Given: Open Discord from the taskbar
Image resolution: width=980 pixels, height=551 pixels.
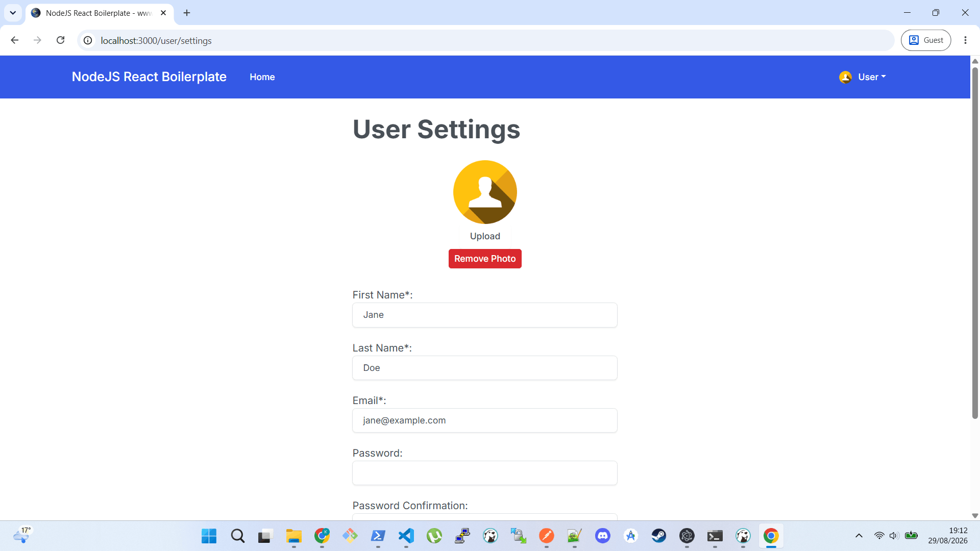Looking at the screenshot, I should (x=603, y=536).
